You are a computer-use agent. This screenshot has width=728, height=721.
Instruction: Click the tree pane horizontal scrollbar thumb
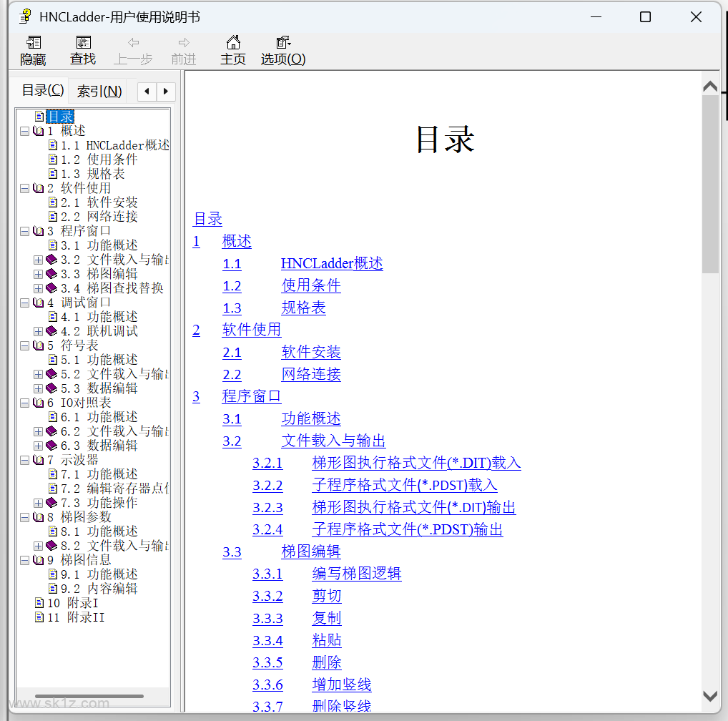point(89,697)
